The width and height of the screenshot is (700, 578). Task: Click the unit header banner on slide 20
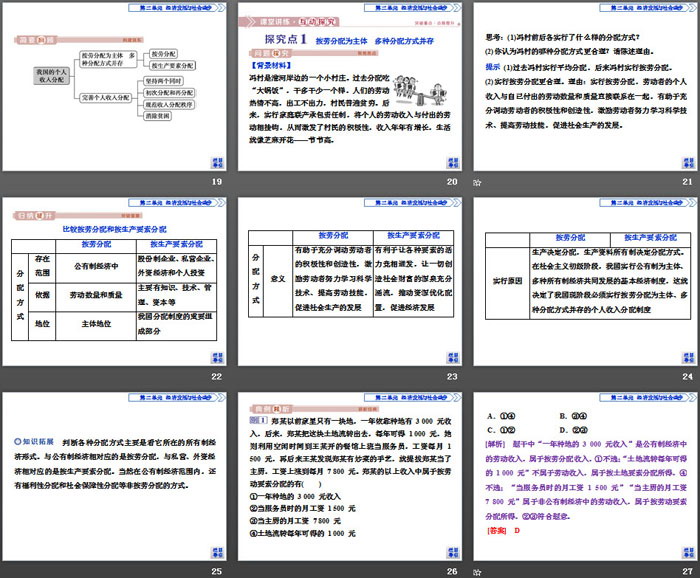pos(413,8)
